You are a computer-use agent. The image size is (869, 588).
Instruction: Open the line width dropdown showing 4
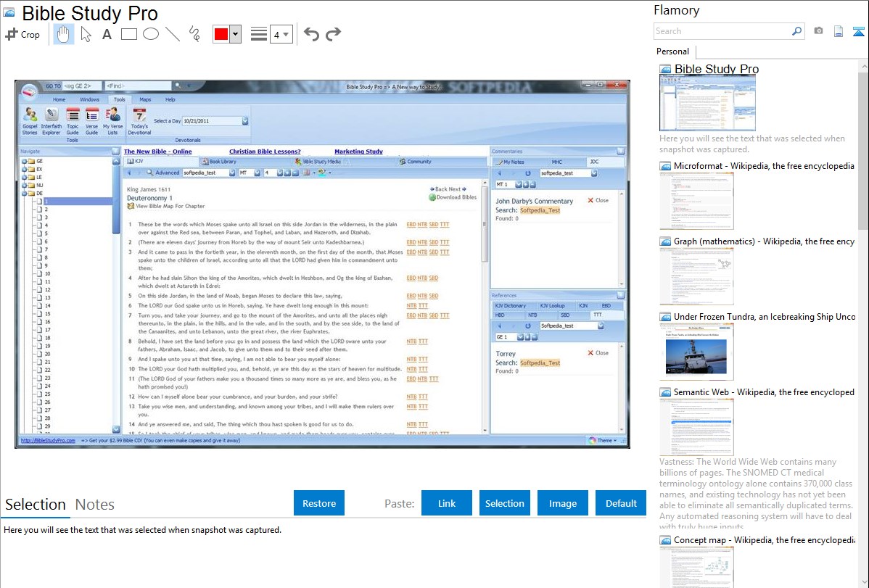pos(281,34)
